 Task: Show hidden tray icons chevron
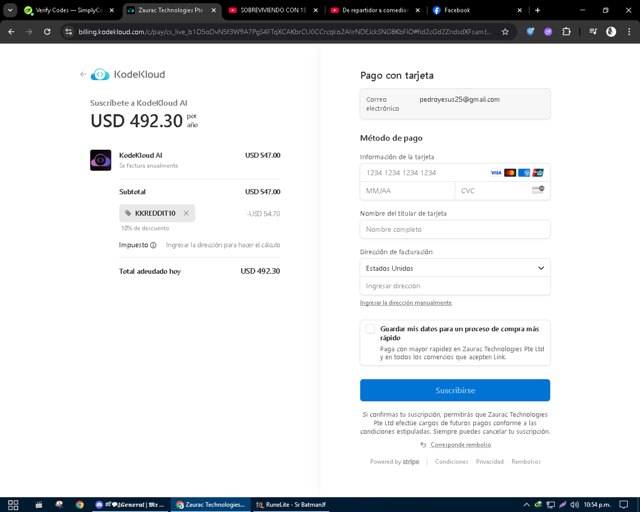tap(526, 505)
